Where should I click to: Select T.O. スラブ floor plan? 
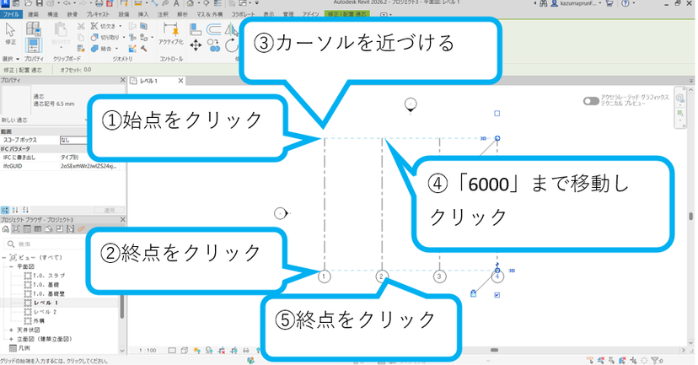pyautogui.click(x=49, y=276)
